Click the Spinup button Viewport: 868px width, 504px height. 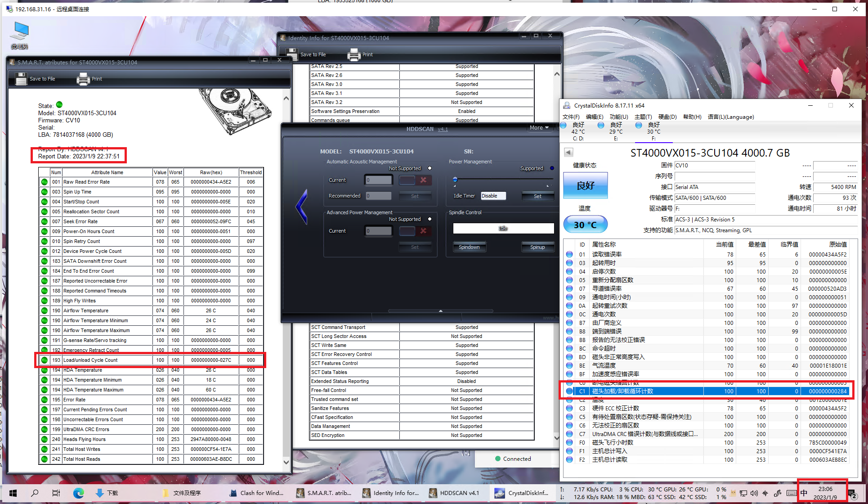click(537, 247)
